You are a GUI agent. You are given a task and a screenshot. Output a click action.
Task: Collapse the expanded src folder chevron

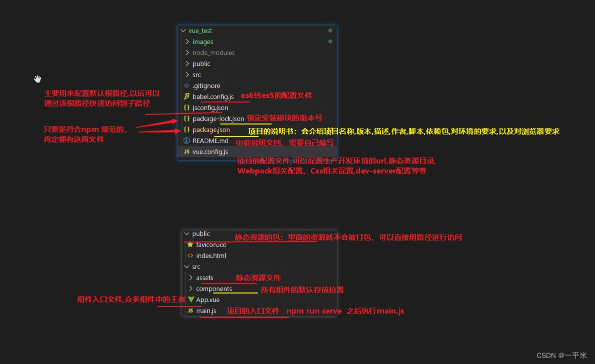(x=187, y=267)
